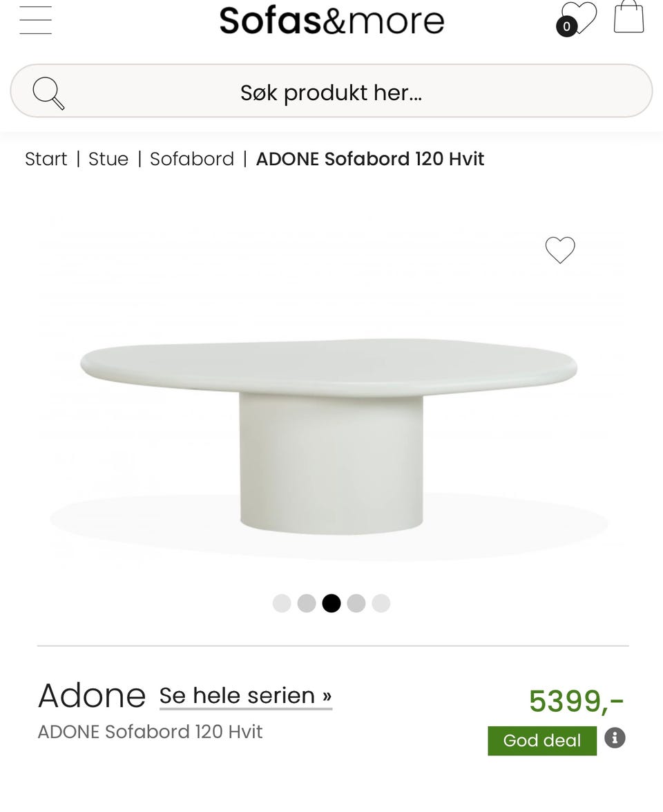Click the info icon beside God deal
The image size is (663, 812).
(615, 738)
